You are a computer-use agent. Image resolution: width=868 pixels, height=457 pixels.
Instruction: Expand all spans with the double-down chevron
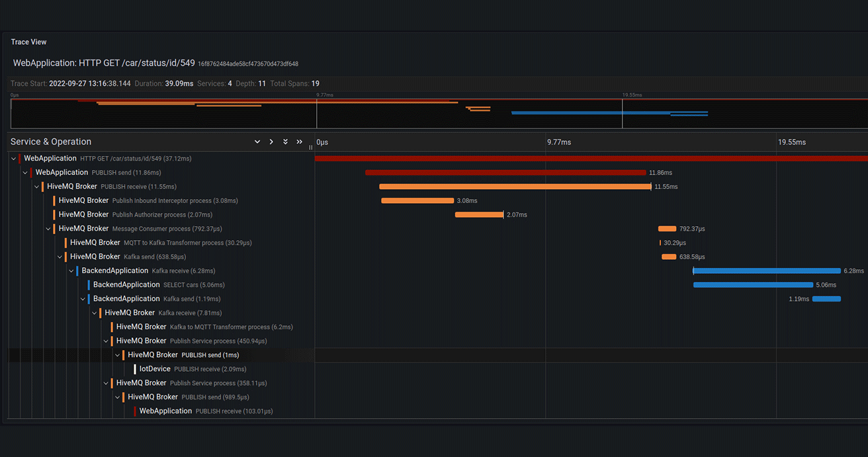coord(285,142)
